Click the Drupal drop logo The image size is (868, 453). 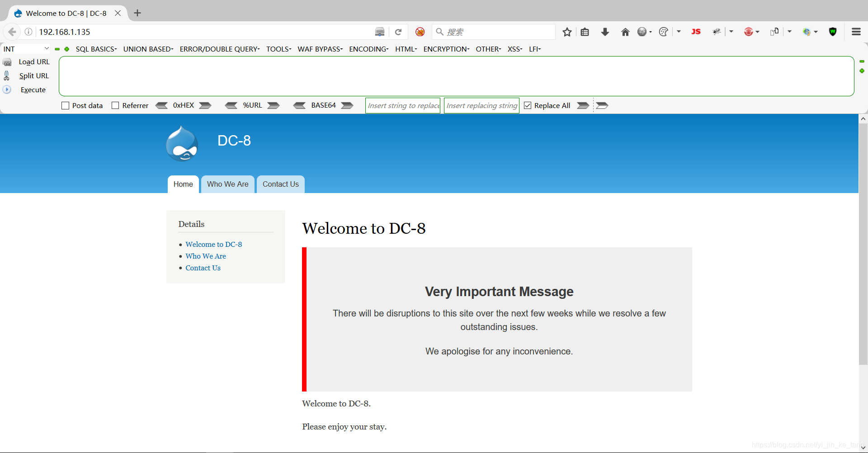182,144
